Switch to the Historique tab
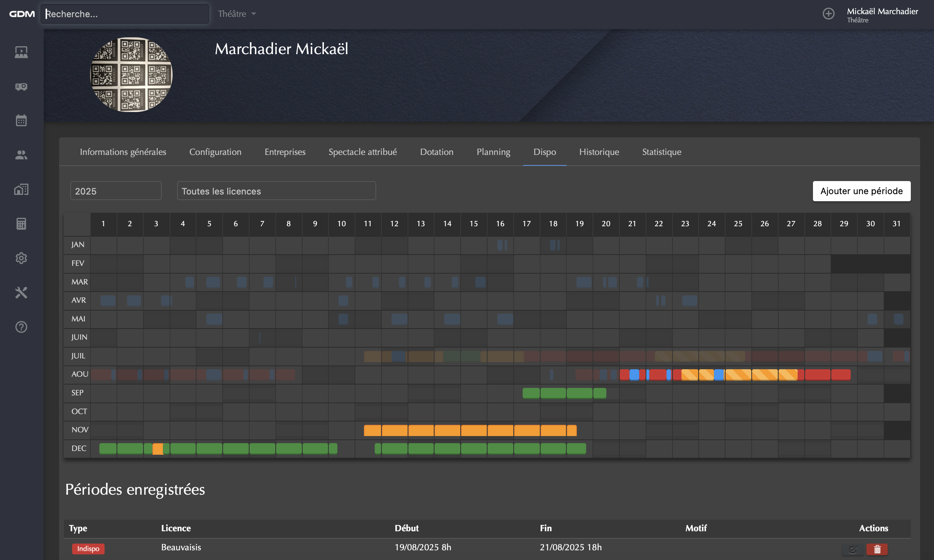The width and height of the screenshot is (934, 560). [599, 152]
